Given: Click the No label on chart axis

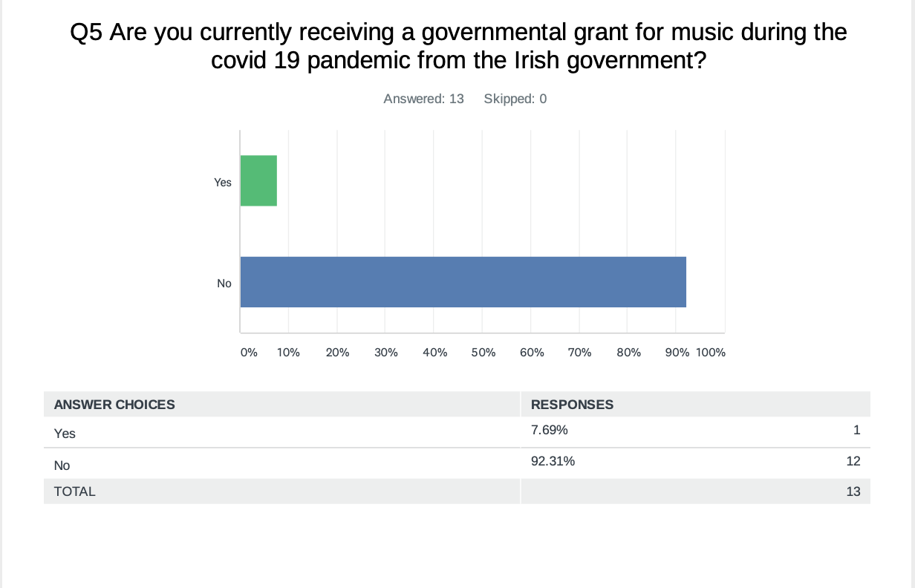Looking at the screenshot, I should 224,283.
